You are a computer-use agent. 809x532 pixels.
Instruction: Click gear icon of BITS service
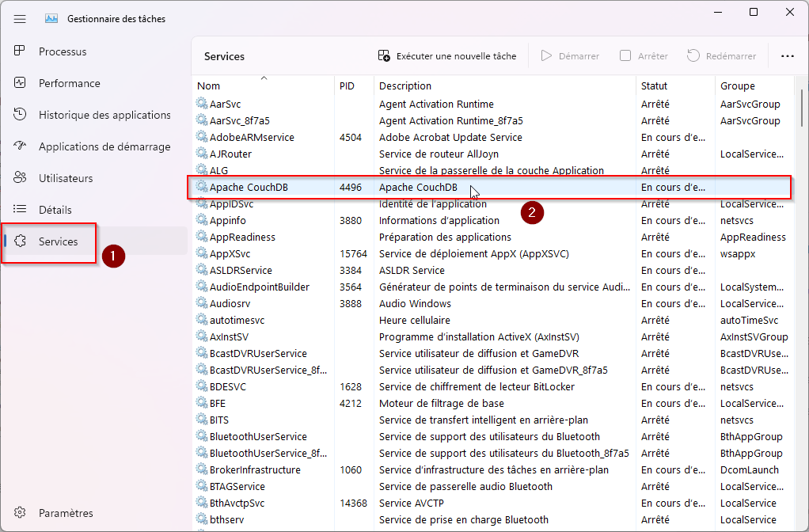coord(201,419)
